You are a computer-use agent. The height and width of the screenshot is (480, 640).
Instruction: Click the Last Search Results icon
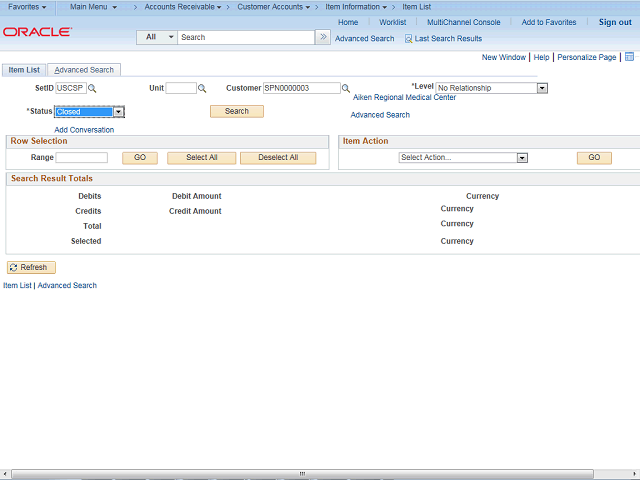click(409, 38)
